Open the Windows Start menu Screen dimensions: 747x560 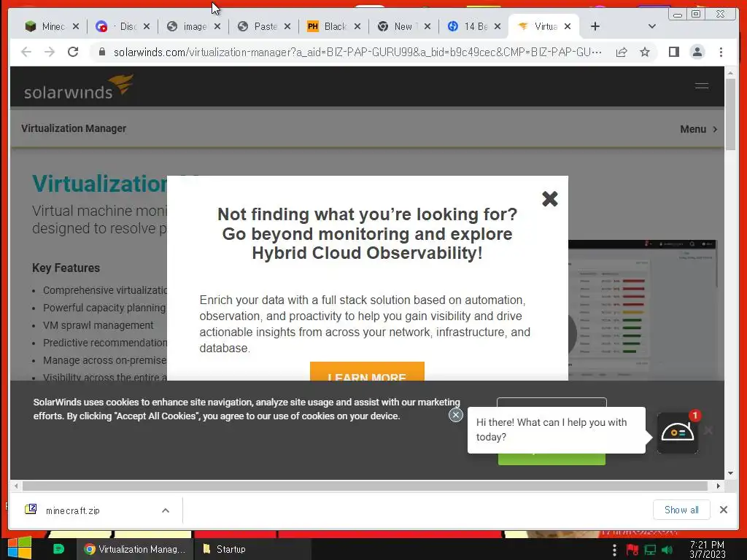[x=20, y=548]
